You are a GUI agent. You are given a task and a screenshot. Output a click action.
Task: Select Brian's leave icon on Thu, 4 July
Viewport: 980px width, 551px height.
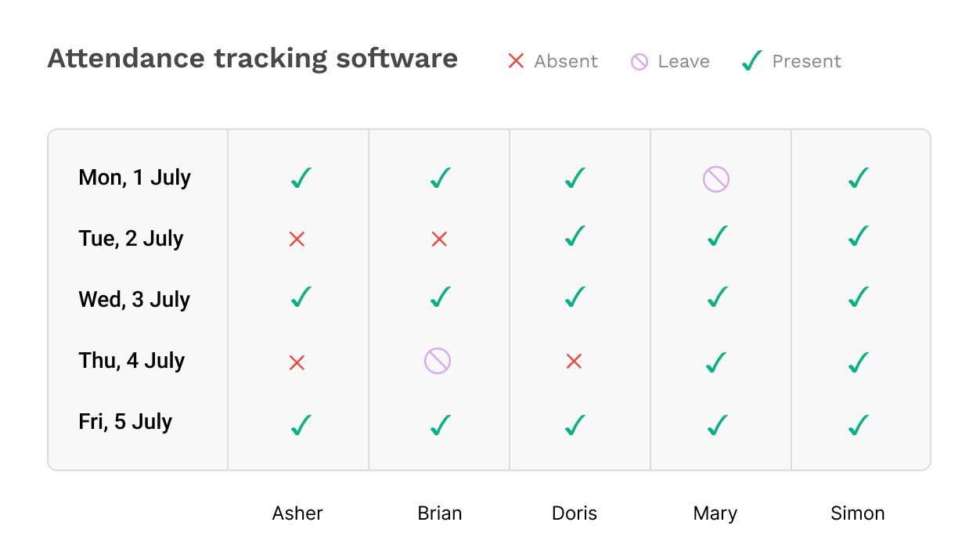coord(438,361)
